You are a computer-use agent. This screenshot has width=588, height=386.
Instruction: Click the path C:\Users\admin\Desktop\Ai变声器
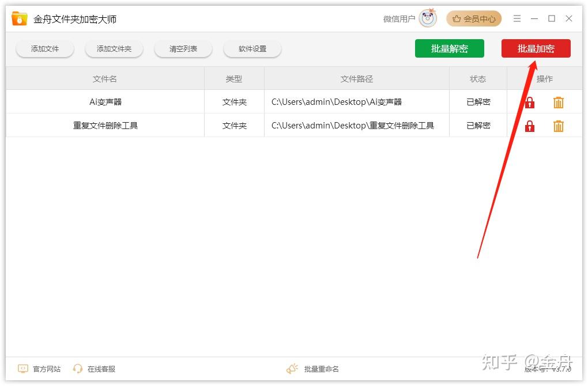337,101
